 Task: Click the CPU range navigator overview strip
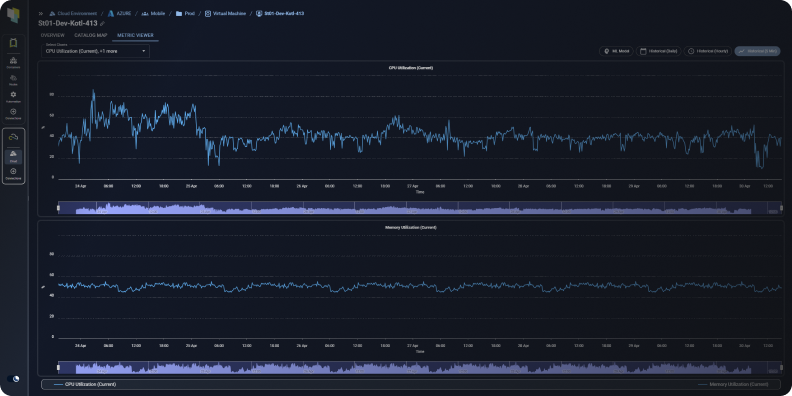(420, 208)
